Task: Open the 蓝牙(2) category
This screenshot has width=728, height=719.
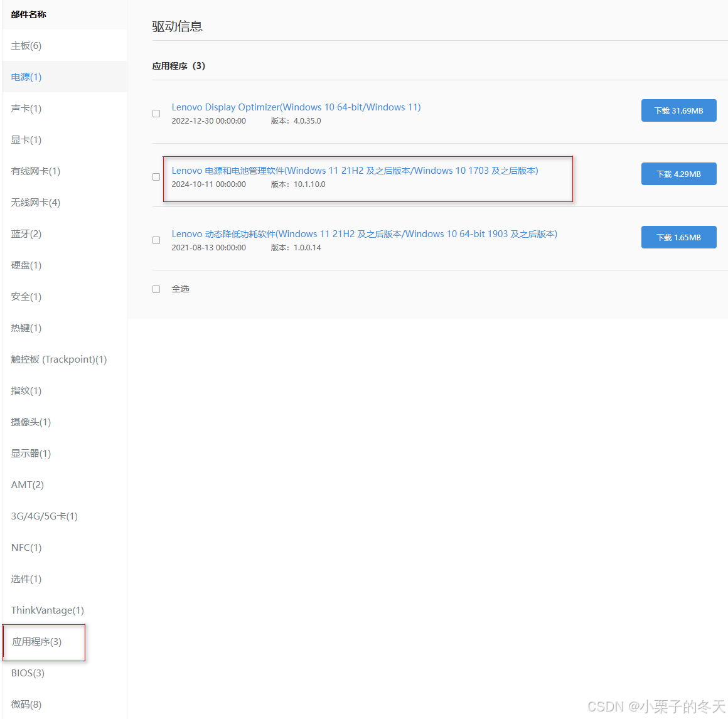Action: 26,233
